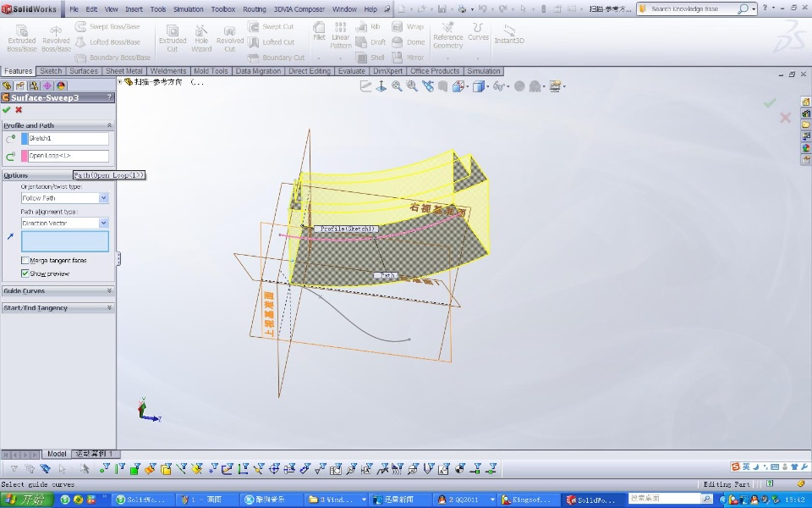The image size is (812, 508).
Task: Click the View Settings monitor icon
Action: click(555, 86)
